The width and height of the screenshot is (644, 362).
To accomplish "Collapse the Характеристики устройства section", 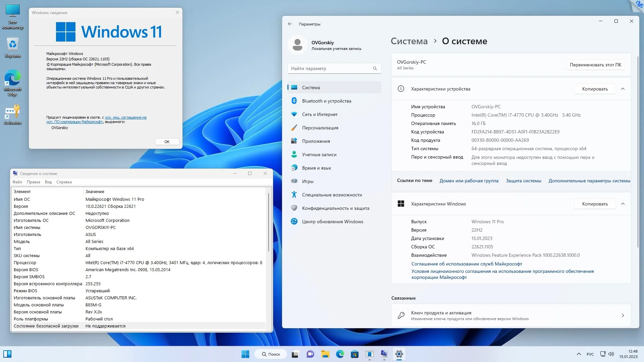I will [x=623, y=89].
